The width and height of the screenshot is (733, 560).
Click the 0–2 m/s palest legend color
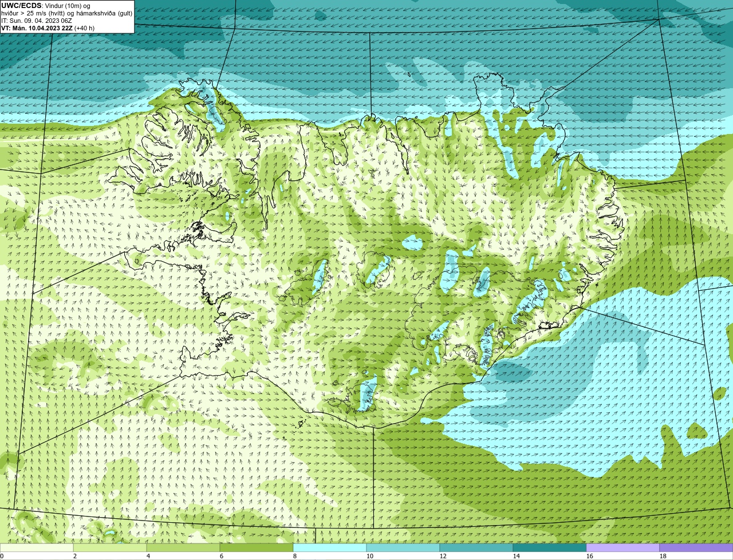[37, 547]
